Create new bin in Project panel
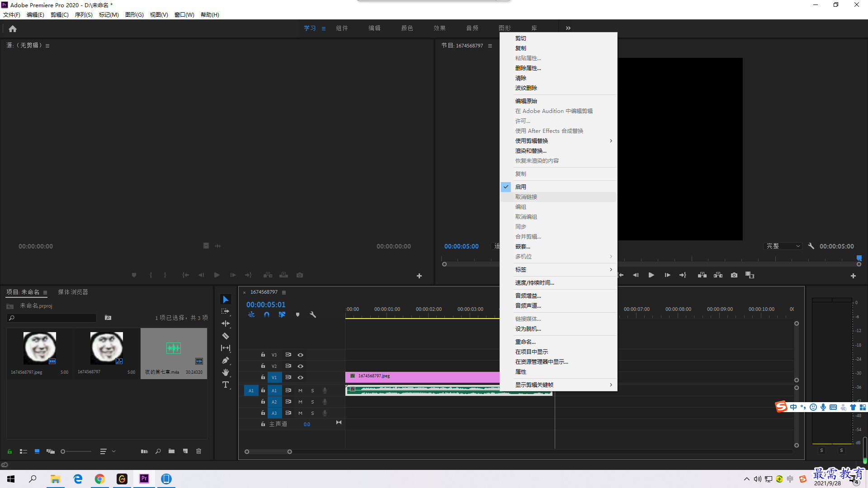This screenshot has width=868, height=488. point(171,451)
